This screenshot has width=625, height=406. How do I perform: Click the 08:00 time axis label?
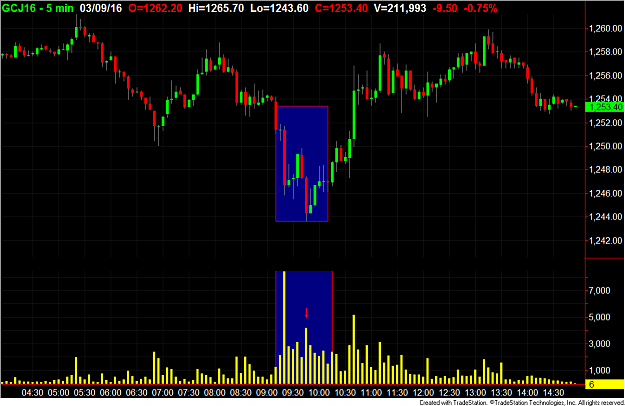(x=215, y=393)
